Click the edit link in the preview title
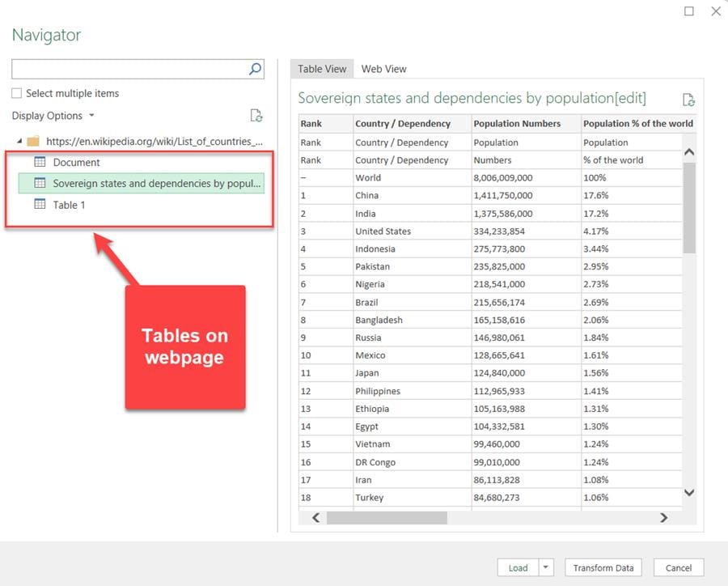 630,97
